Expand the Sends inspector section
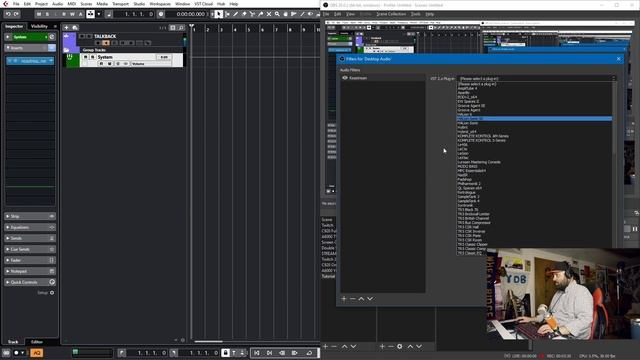Viewport: 640px width, 360px height. pos(30,238)
